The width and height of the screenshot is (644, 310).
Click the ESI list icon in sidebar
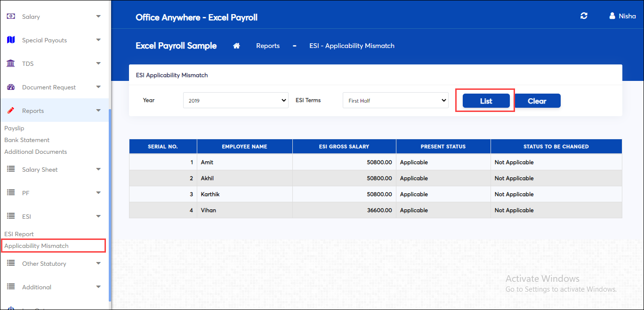11,216
